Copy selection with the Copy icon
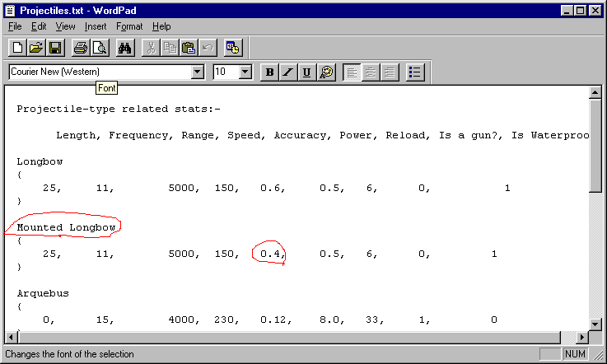 [170, 48]
